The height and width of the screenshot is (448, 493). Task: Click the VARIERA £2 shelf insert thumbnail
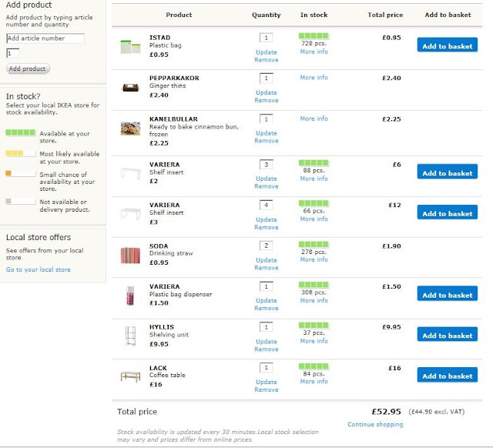tap(130, 173)
